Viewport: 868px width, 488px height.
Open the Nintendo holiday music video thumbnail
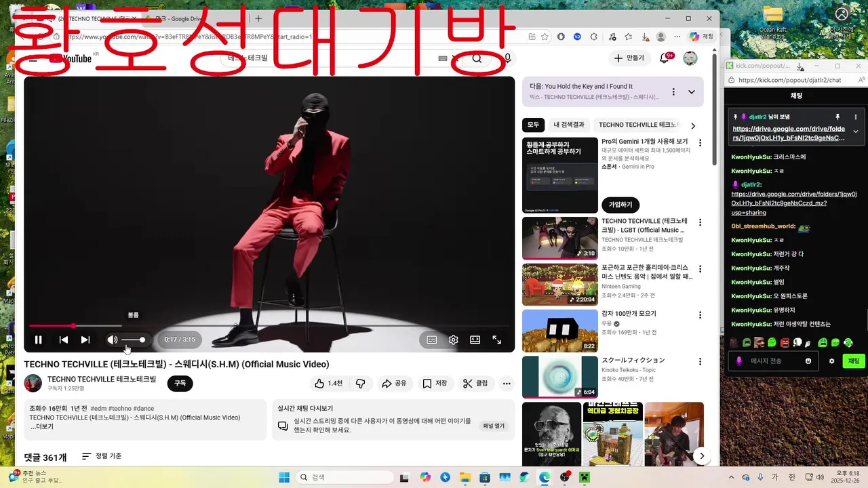click(x=560, y=285)
